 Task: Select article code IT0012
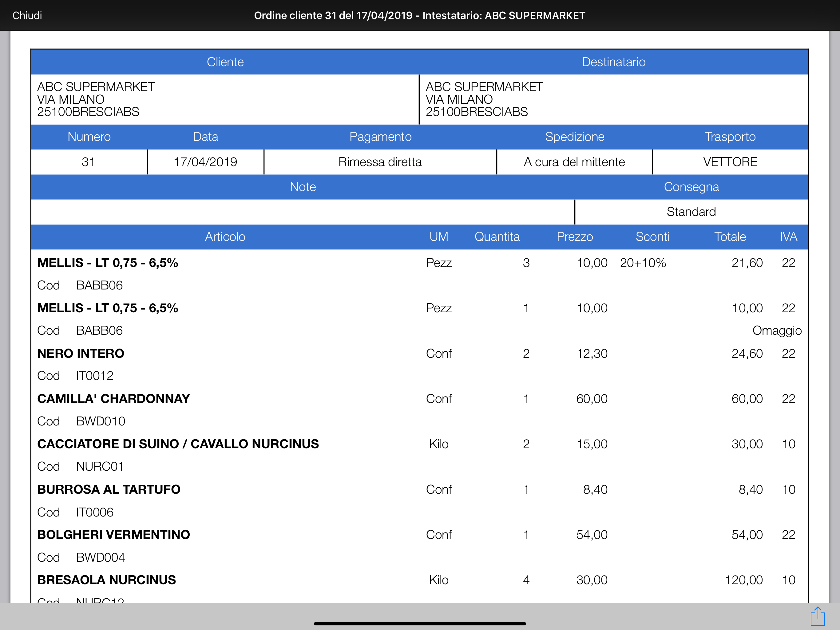(x=95, y=376)
